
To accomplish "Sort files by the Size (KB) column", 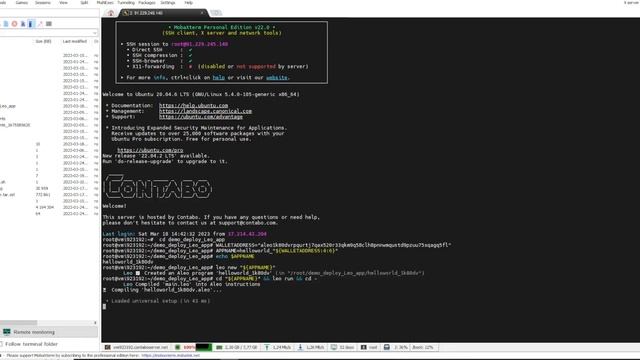I will pyautogui.click(x=43, y=41).
